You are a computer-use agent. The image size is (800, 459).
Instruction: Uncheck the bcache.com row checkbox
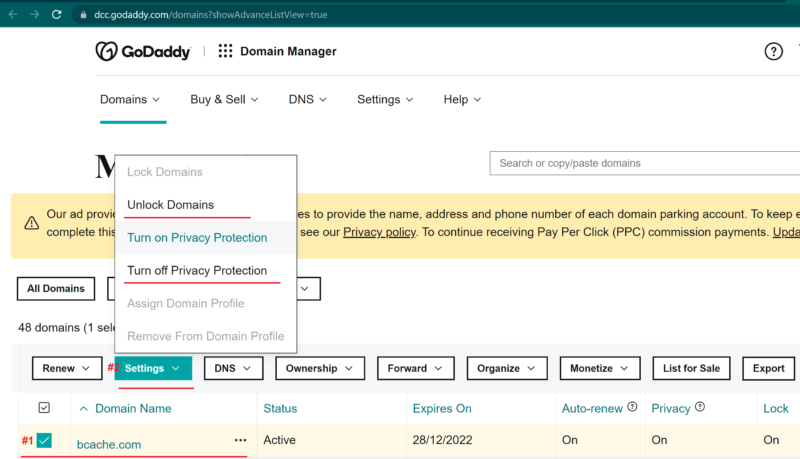44,440
